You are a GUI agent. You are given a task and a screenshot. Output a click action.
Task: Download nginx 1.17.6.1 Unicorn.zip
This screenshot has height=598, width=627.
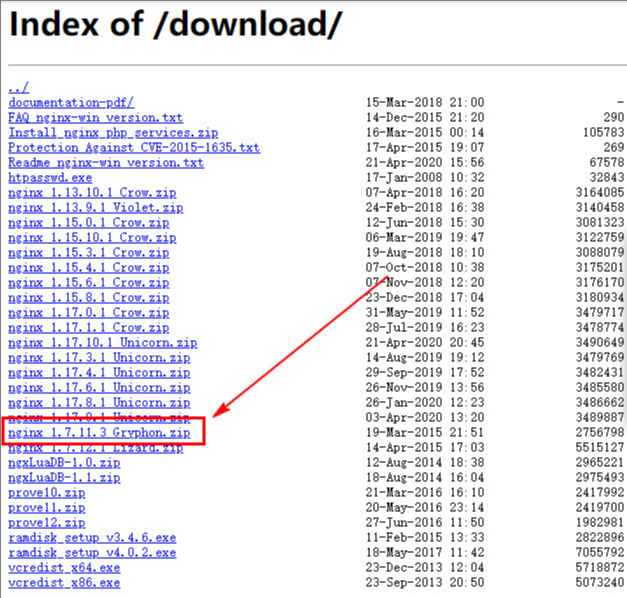[99, 388]
